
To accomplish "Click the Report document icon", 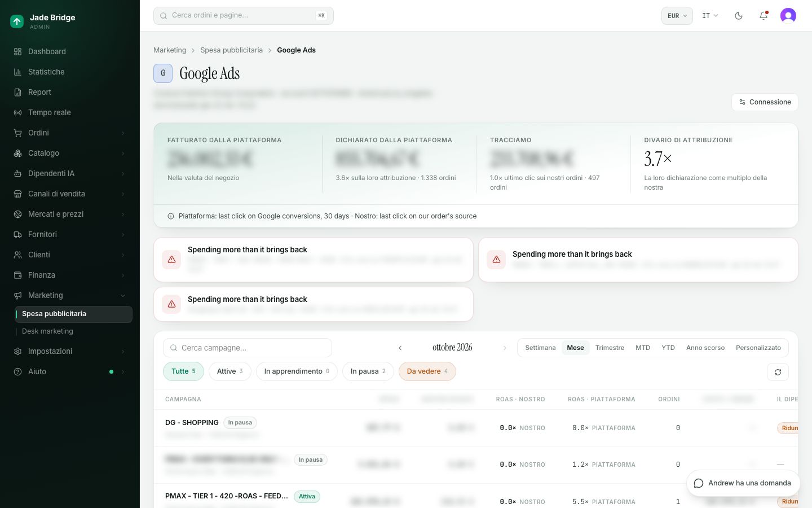I will (x=17, y=92).
